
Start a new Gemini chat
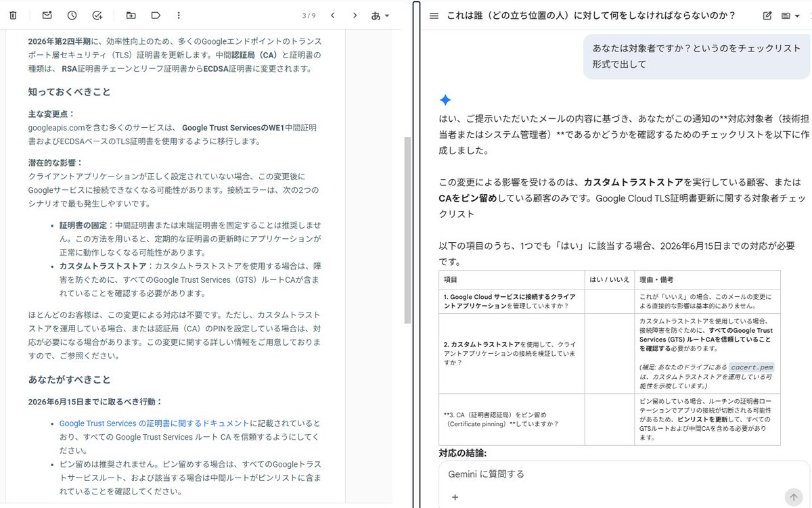coord(767,16)
